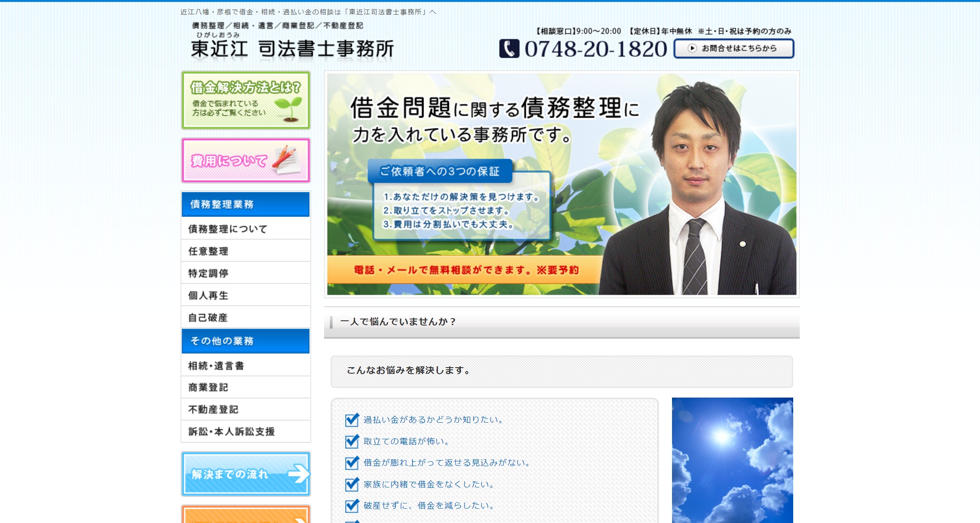Open 費用について banner button
The height and width of the screenshot is (523, 980).
coord(245,160)
